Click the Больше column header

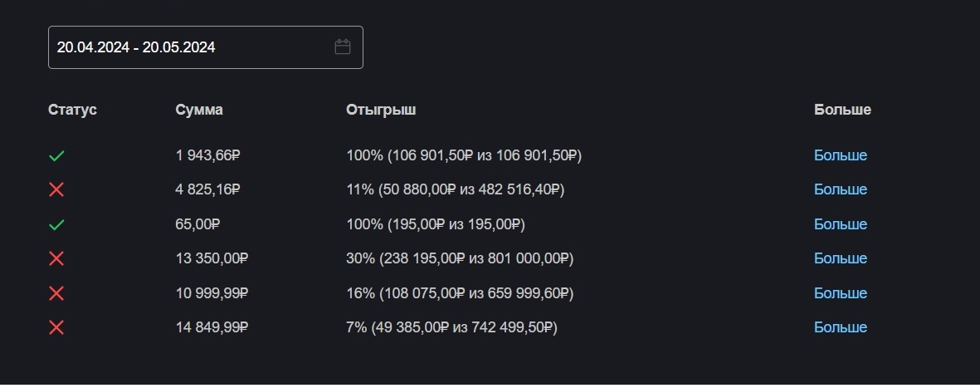coord(842,110)
